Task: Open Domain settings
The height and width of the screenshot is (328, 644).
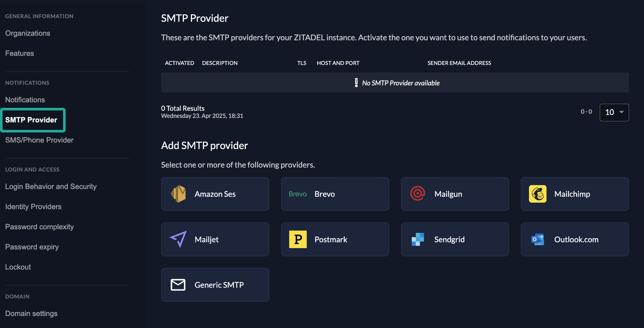Action: [32, 314]
